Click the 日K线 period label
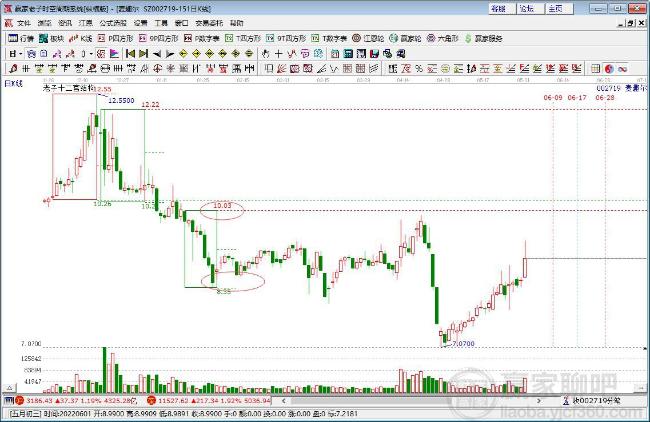Screen dimensions: 650x422 coord(13,83)
